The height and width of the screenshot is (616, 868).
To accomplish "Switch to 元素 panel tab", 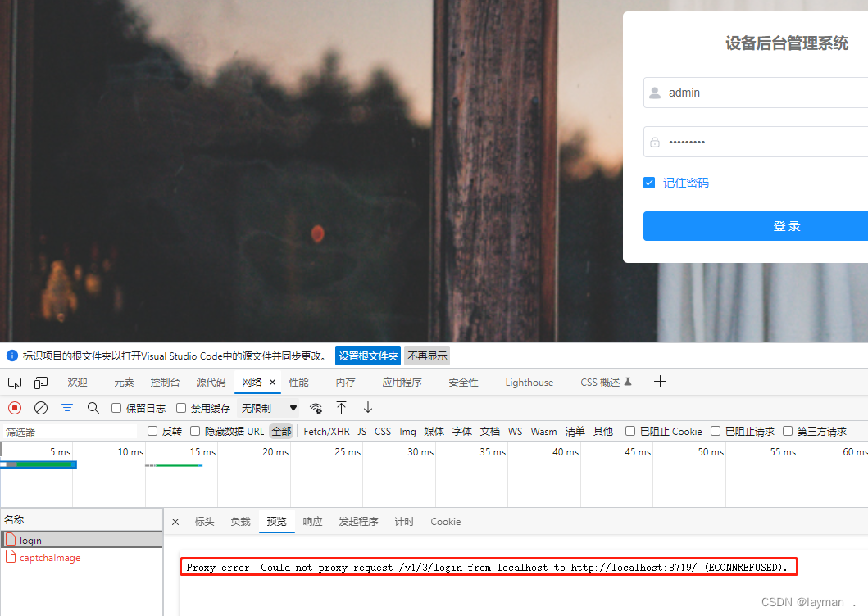I will pyautogui.click(x=124, y=383).
